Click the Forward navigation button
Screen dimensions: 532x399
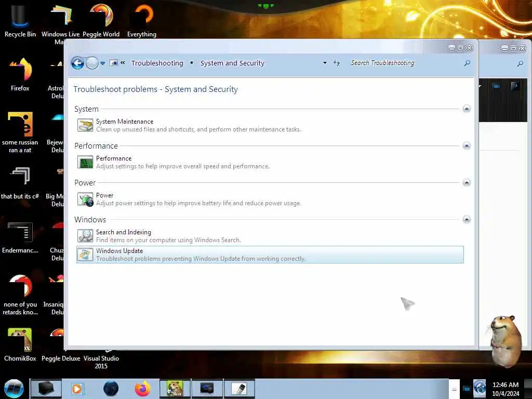[92, 63]
